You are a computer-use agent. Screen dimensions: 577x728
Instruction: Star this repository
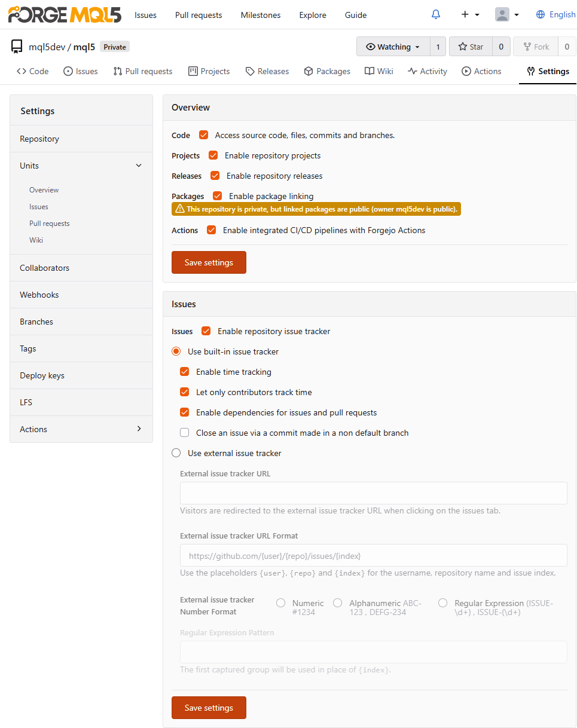point(471,47)
